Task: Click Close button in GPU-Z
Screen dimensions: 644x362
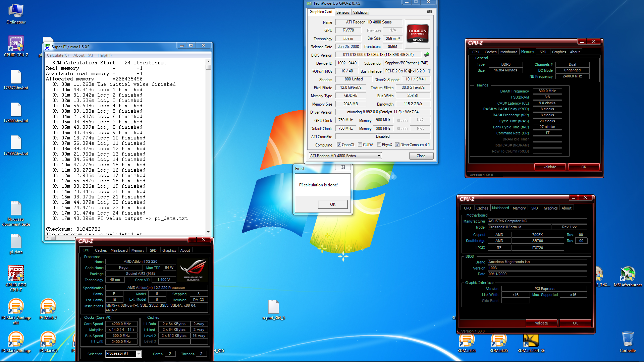Action: 421,156
